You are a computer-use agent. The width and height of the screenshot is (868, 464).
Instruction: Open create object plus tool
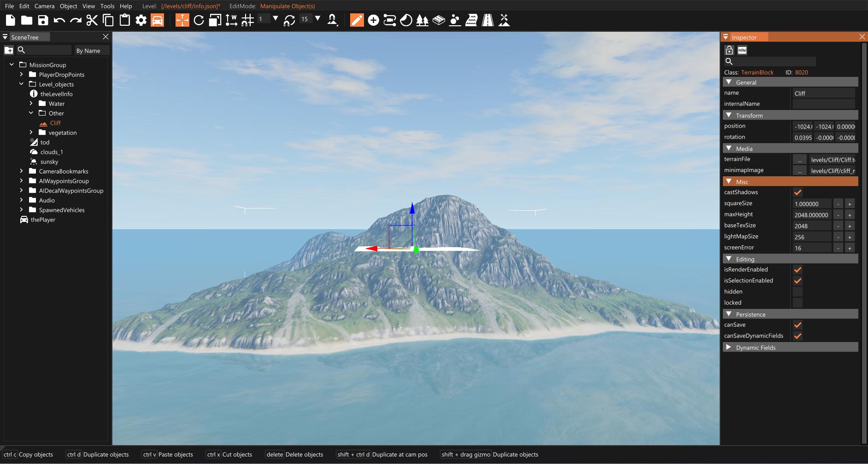[x=374, y=20]
